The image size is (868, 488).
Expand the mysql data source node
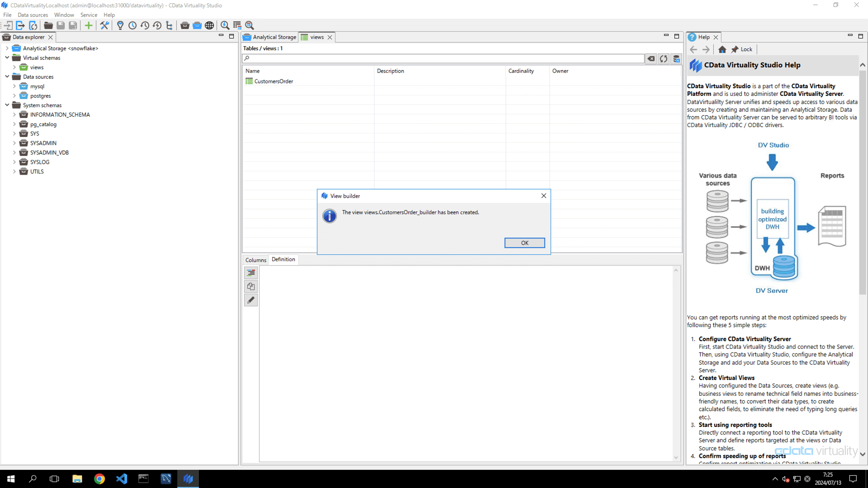(x=14, y=86)
